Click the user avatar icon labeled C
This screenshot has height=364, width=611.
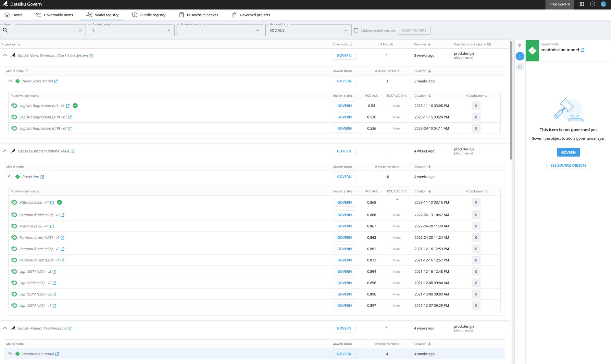pos(603,4)
